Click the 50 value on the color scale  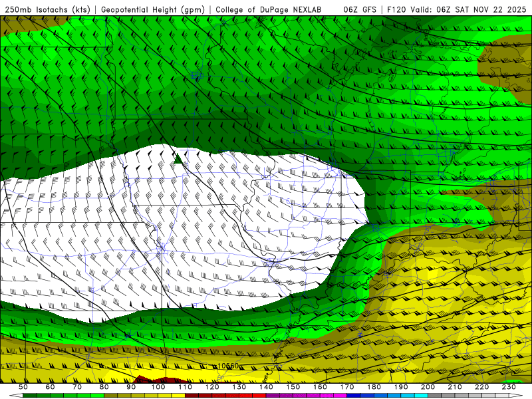[23, 387]
